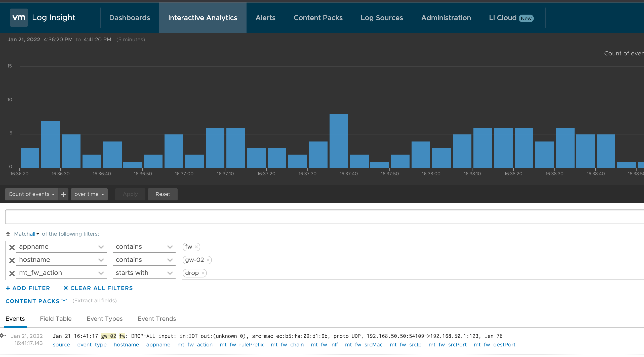Open appname field dropdown

(61, 247)
